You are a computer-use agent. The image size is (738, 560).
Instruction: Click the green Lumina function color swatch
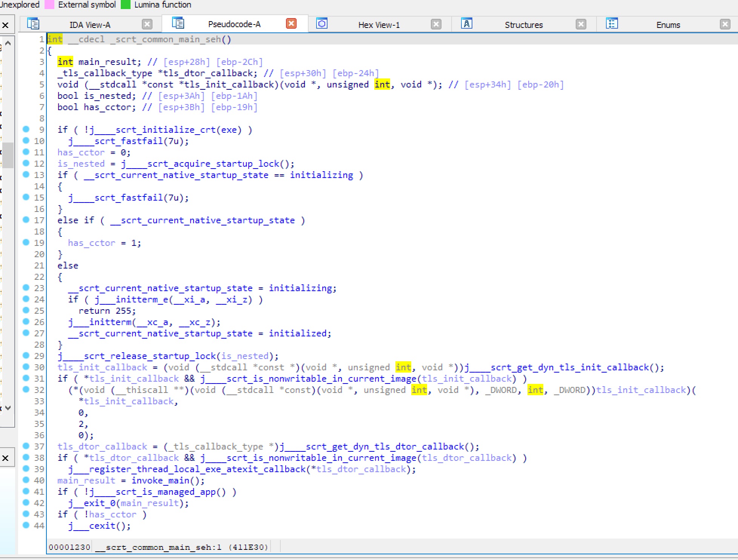pyautogui.click(x=126, y=5)
